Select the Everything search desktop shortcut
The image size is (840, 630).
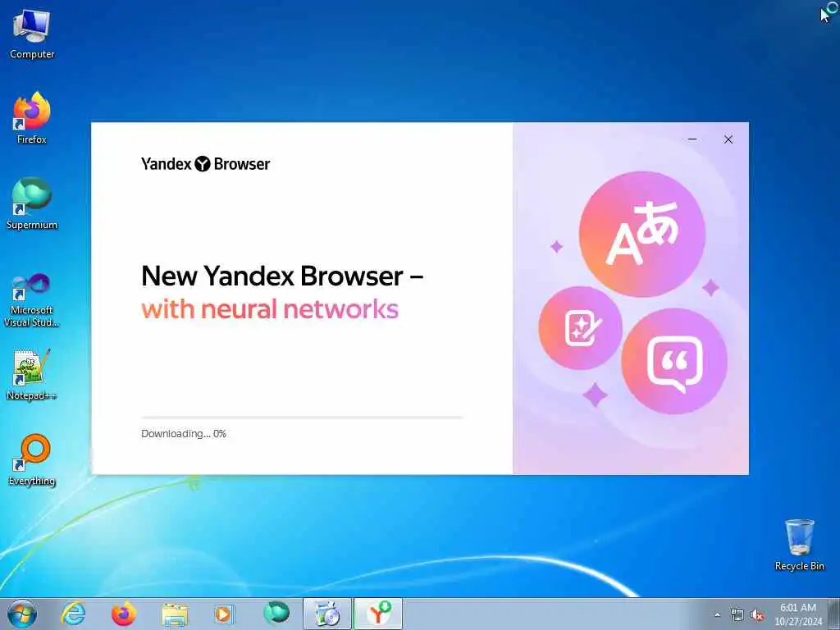32,460
